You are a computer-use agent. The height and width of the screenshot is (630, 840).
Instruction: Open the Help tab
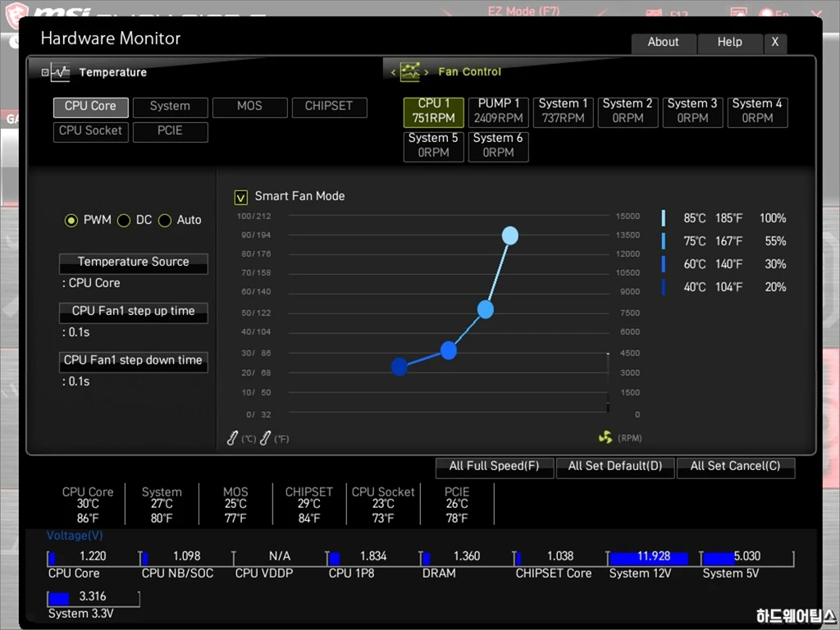730,43
